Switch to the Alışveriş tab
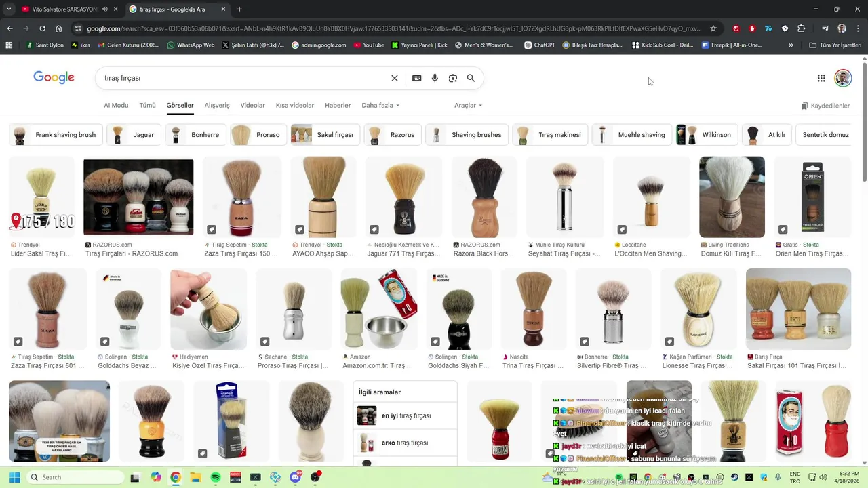The image size is (868, 488). (217, 106)
